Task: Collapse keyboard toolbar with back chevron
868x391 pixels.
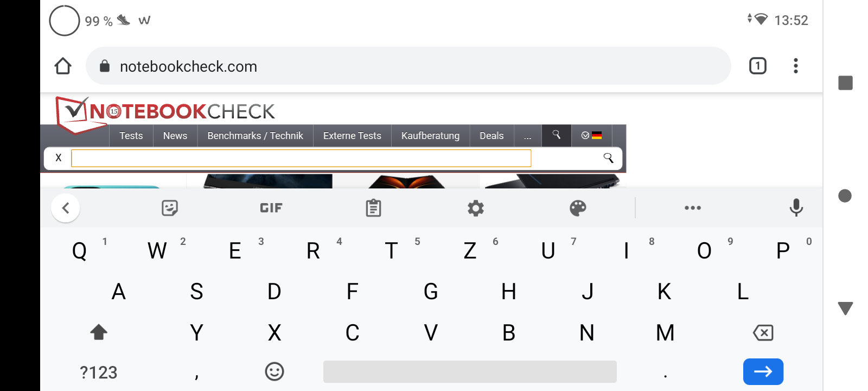Action: tap(66, 208)
